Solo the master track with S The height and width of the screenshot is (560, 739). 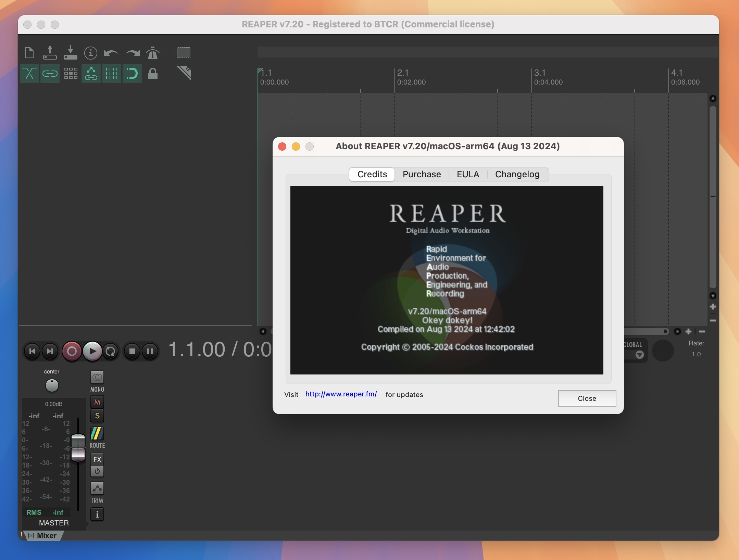coord(97,416)
